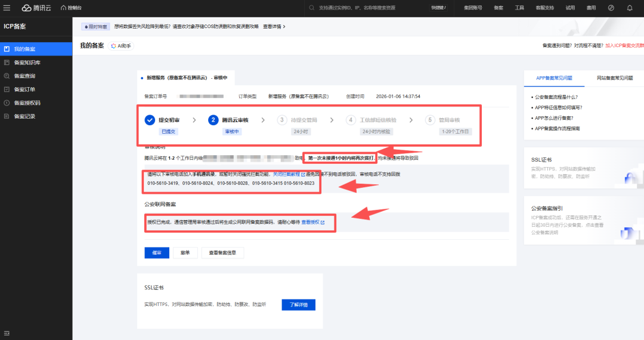Open the 集团账号 top menu
Viewport: 644px width, 340px height.
tap(473, 8)
